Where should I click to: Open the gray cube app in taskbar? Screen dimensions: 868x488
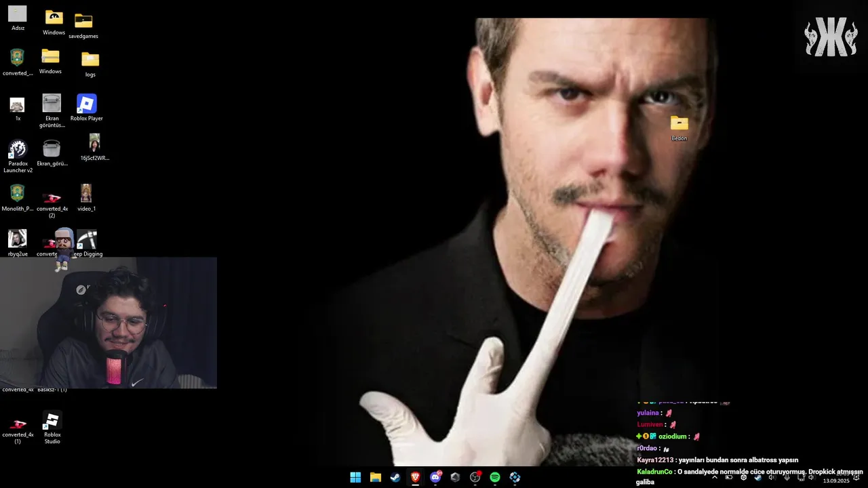point(455,477)
